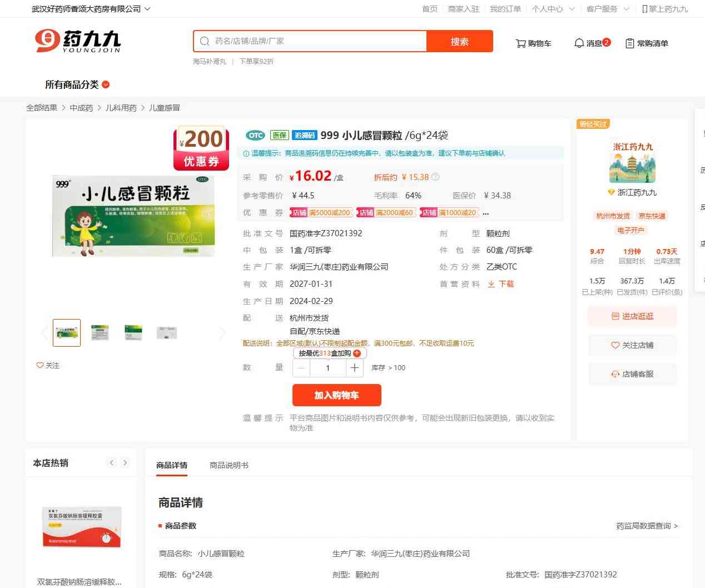Click the download icon for first-sale documents
Screen dimensions: 705x588
click(x=491, y=284)
